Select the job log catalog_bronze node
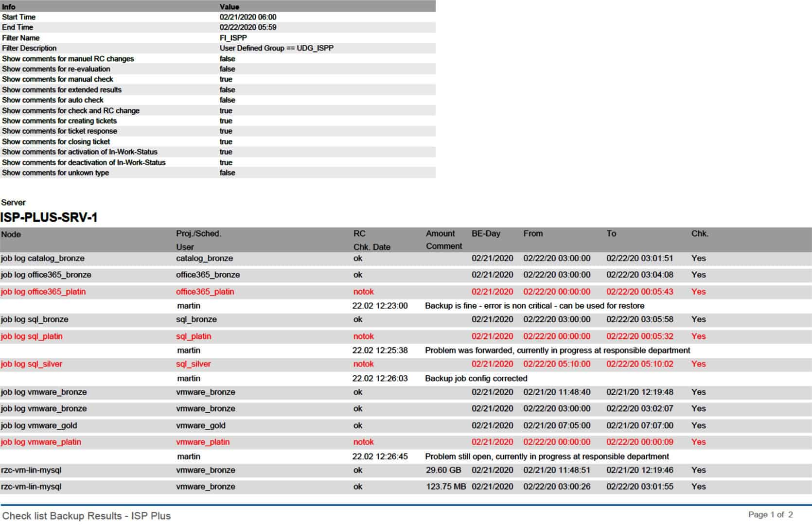Image resolution: width=812 pixels, height=525 pixels. click(x=43, y=259)
